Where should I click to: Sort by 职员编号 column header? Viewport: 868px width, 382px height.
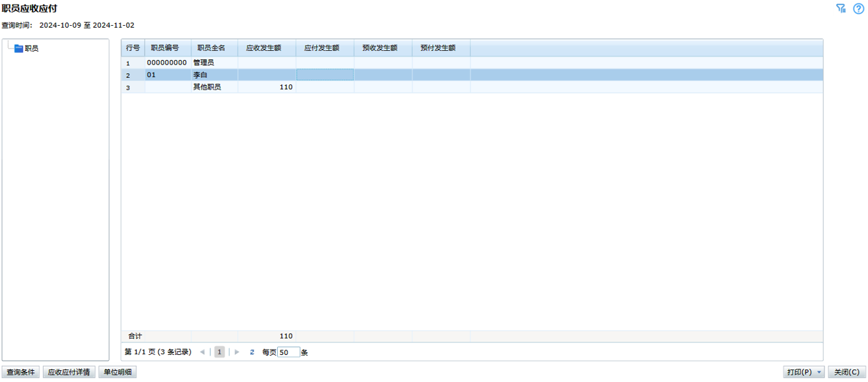(x=165, y=48)
